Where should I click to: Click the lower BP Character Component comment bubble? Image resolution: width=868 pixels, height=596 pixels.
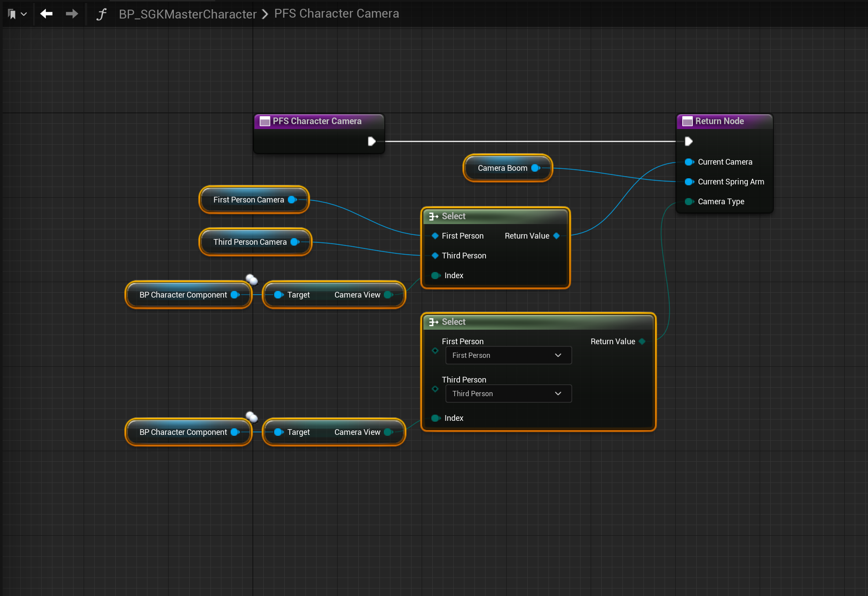pyautogui.click(x=252, y=416)
